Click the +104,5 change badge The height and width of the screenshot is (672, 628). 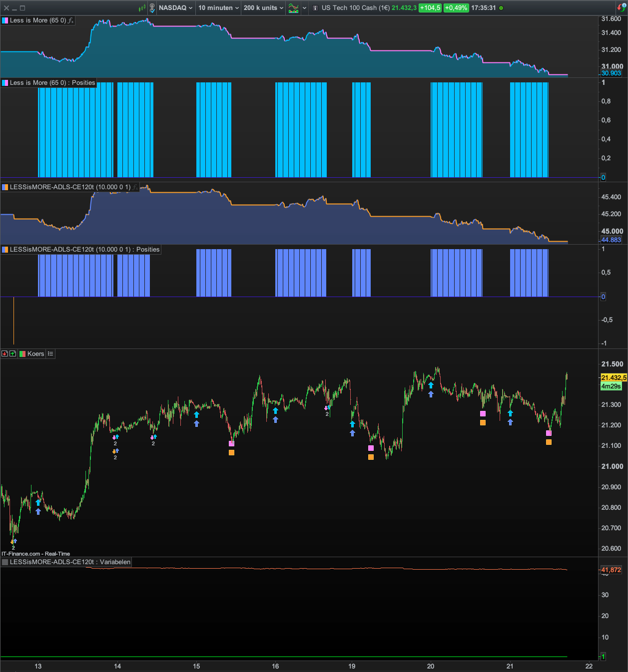(x=430, y=8)
